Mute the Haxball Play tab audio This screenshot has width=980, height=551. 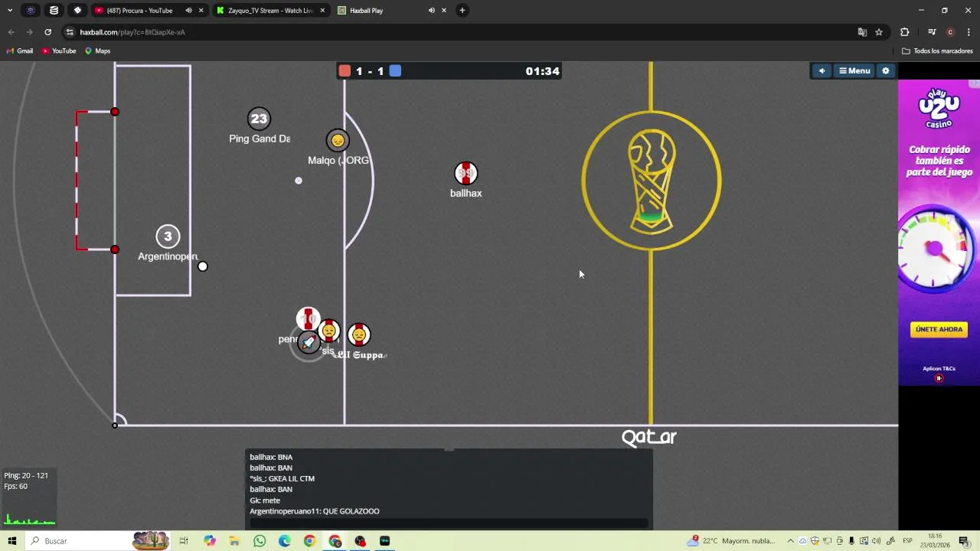tap(431, 11)
